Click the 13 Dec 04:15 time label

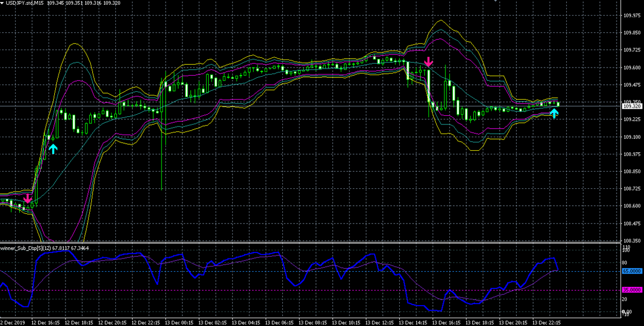(x=246, y=323)
